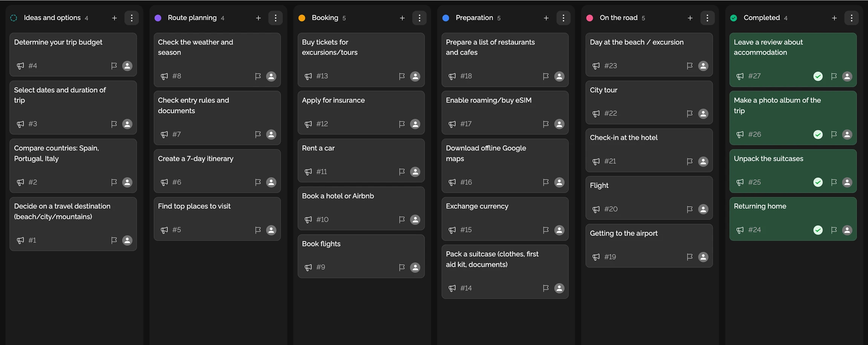This screenshot has width=868, height=345.
Task: Click assignee avatar on Exchange currency card
Action: point(559,230)
